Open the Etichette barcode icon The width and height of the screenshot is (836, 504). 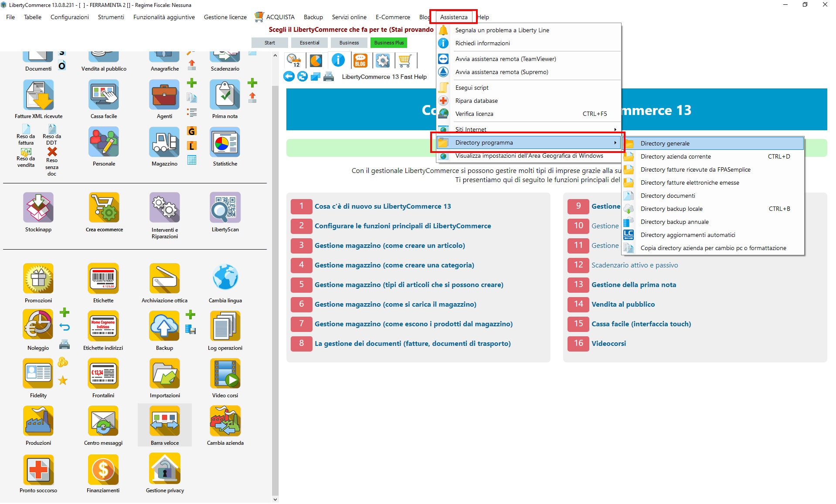point(103,279)
